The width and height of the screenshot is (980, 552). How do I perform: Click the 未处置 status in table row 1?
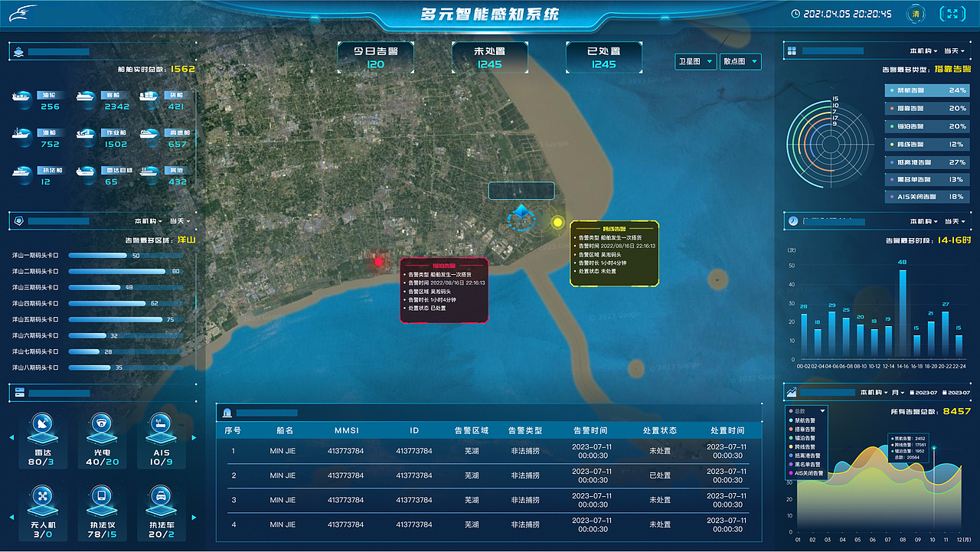click(659, 451)
